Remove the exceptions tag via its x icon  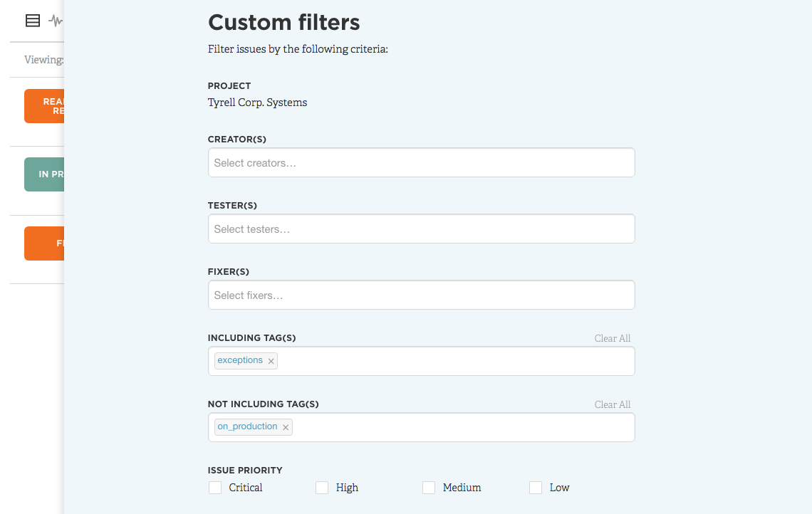coord(271,361)
